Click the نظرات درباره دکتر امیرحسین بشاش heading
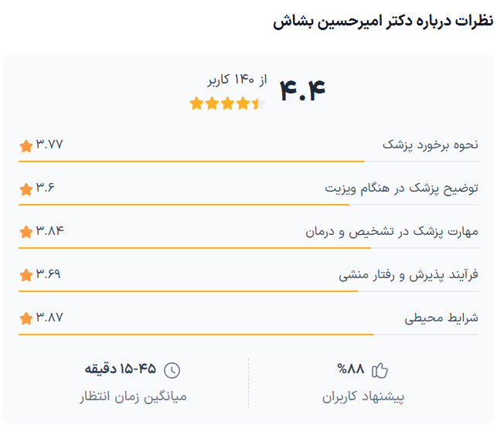 tap(383, 21)
